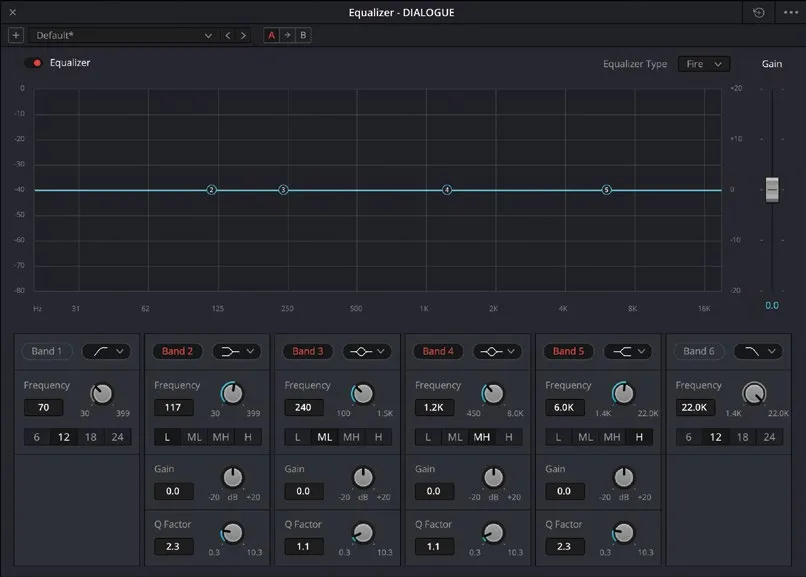Click Band 2 frequency knob

click(x=232, y=394)
